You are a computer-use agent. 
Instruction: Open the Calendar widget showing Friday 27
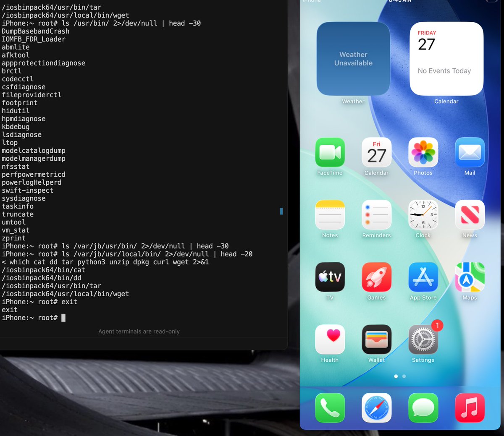(x=446, y=59)
